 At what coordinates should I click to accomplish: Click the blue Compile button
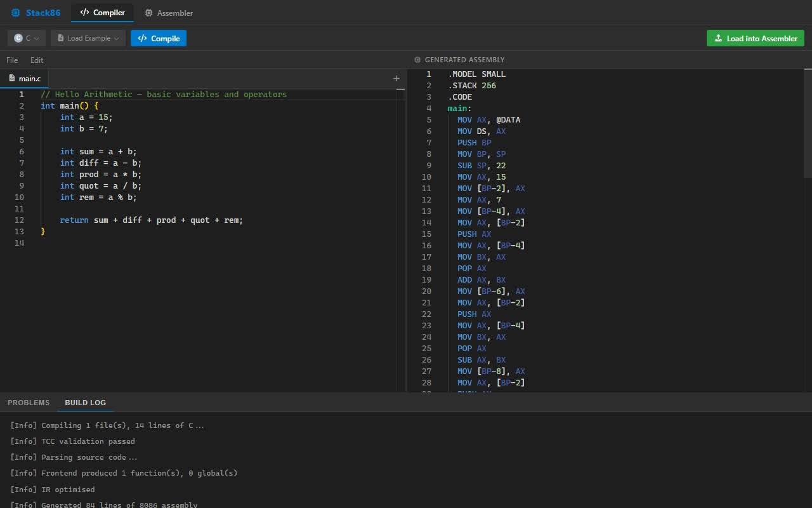tap(159, 38)
